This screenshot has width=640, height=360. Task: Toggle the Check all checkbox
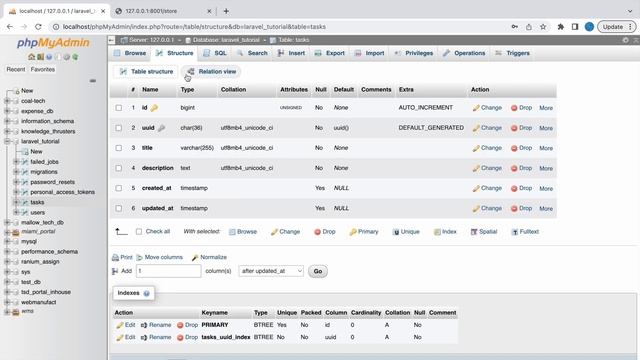[139, 231]
